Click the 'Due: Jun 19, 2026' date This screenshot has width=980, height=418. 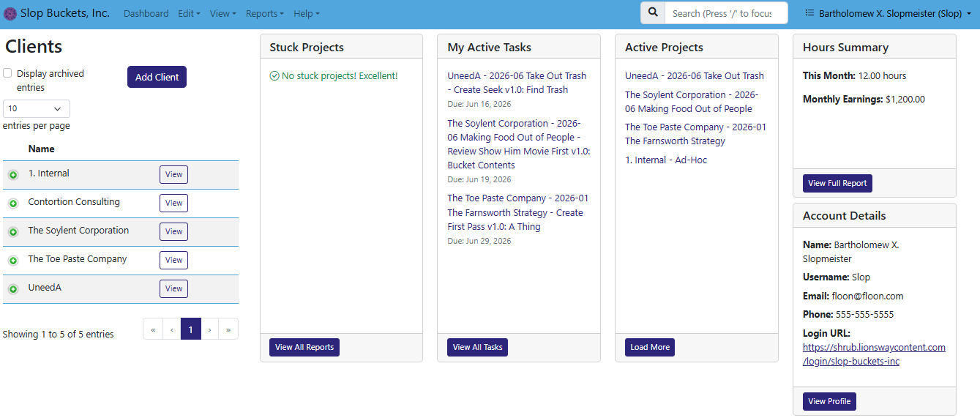click(x=479, y=179)
